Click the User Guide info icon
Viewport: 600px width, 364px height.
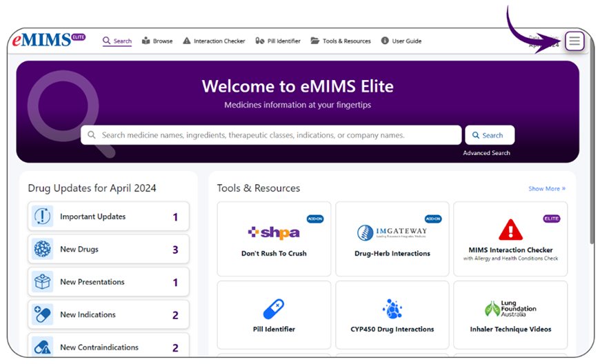(x=385, y=41)
